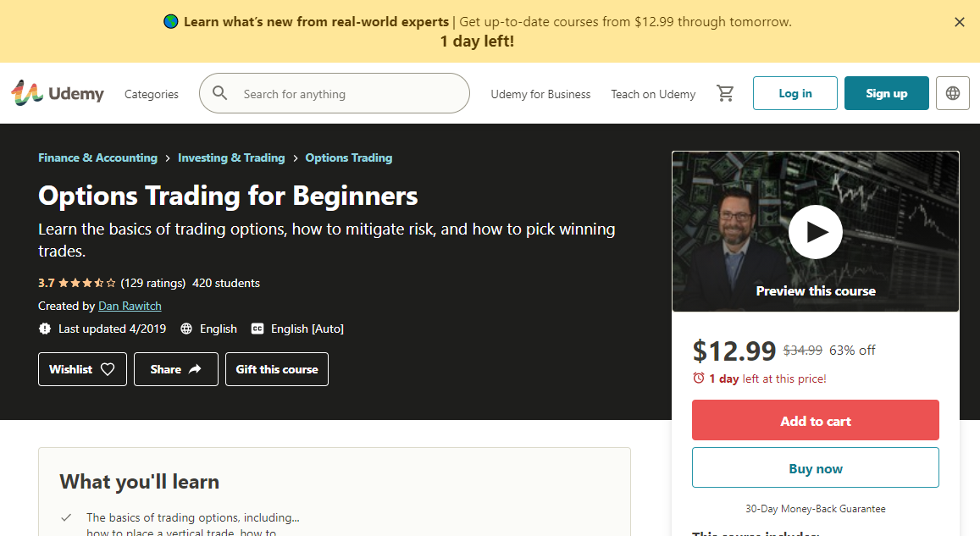Open Teach on Udemy page
This screenshot has height=536, width=980.
pyautogui.click(x=653, y=94)
